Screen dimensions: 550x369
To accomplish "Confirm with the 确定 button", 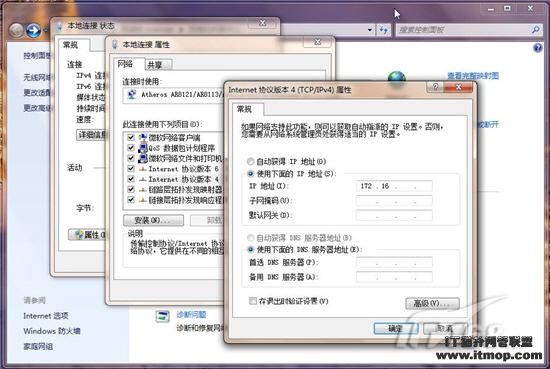I will [x=396, y=329].
